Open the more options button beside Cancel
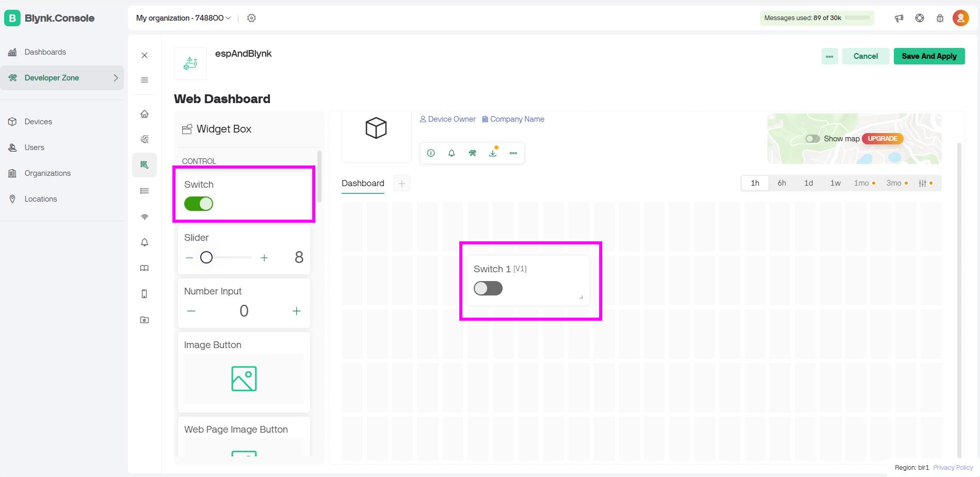The height and width of the screenshot is (477, 980). (x=830, y=56)
